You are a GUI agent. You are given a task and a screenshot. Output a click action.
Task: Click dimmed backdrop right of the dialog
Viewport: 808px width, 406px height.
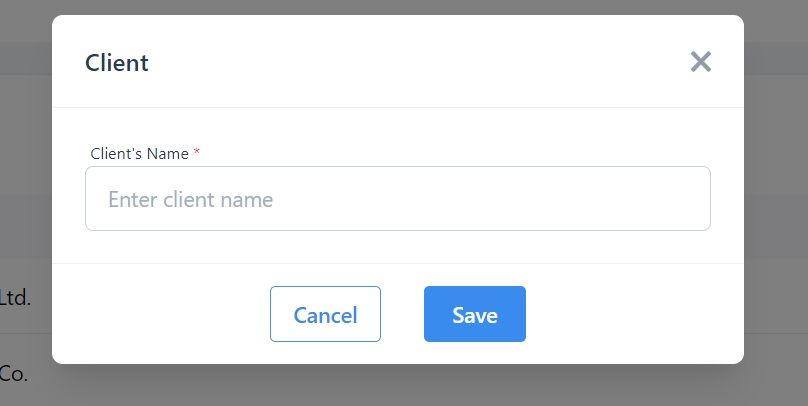click(776, 206)
